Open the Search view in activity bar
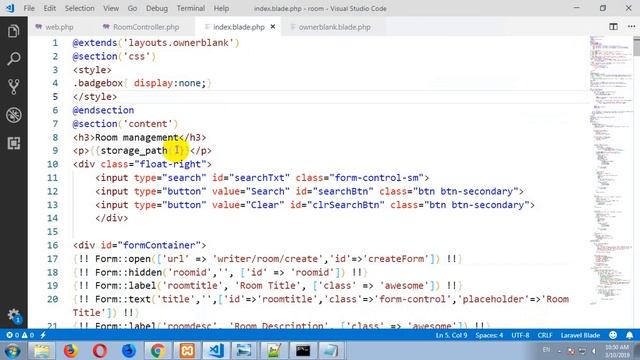Image resolution: width=640 pixels, height=360 pixels. pyautogui.click(x=13, y=59)
